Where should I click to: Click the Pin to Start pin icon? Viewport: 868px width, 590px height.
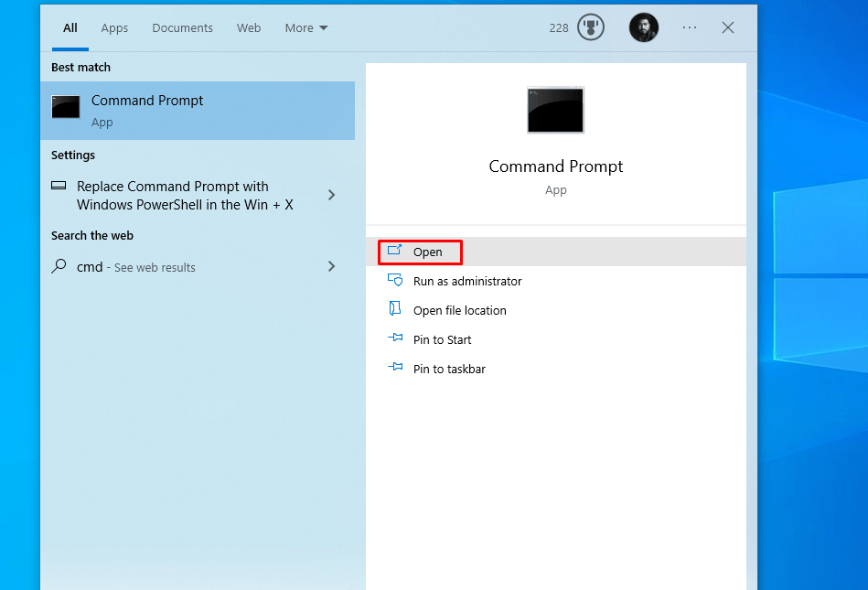[395, 337]
